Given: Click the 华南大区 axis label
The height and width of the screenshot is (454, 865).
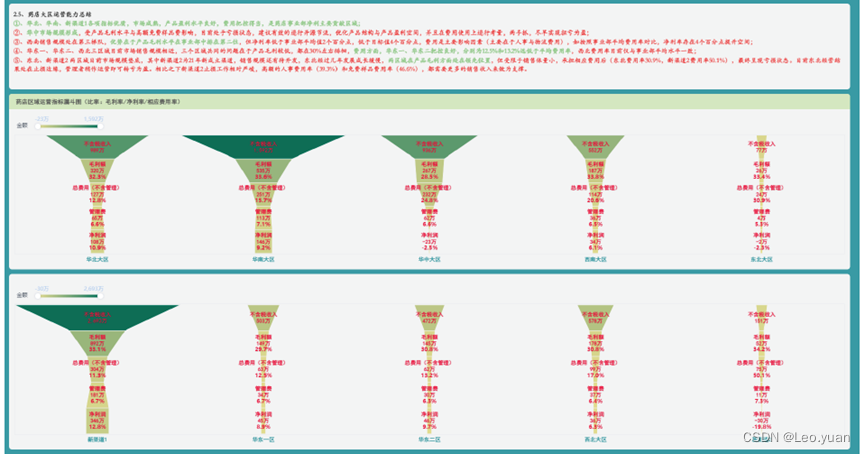Looking at the screenshot, I should pyautogui.click(x=263, y=259).
